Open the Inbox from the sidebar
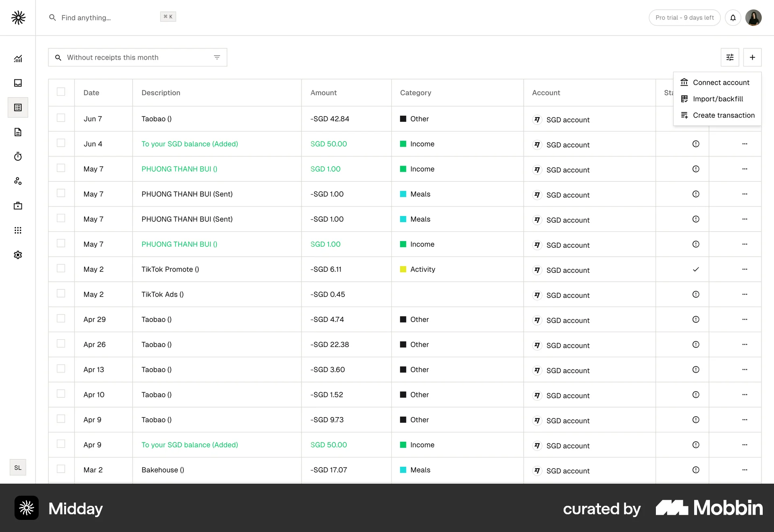This screenshot has width=774, height=532. pos(18,83)
